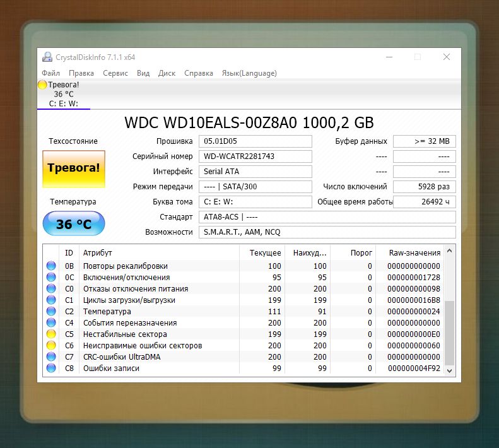Open the Правка menu
499x448 pixels.
81,73
